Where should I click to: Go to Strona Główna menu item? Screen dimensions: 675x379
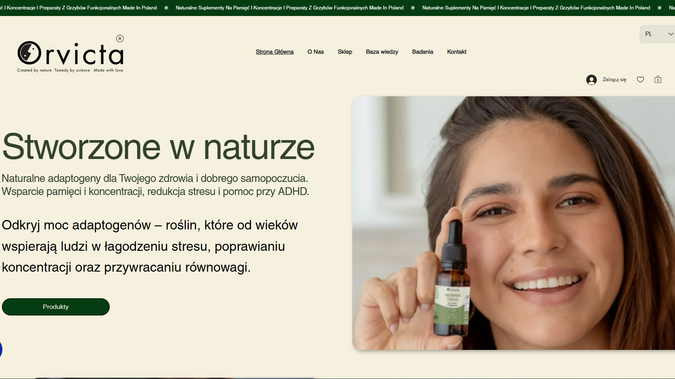(x=275, y=52)
